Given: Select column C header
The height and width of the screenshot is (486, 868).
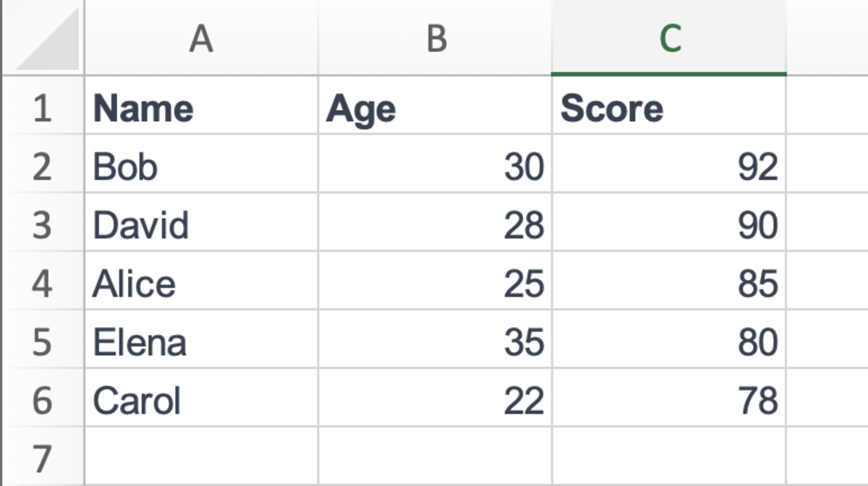Looking at the screenshot, I should tap(669, 37).
